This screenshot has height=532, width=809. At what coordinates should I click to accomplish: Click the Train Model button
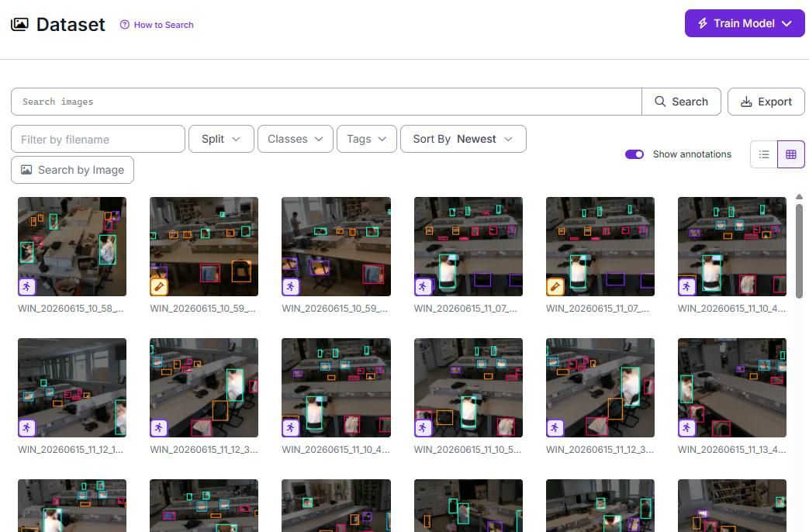pyautogui.click(x=745, y=23)
